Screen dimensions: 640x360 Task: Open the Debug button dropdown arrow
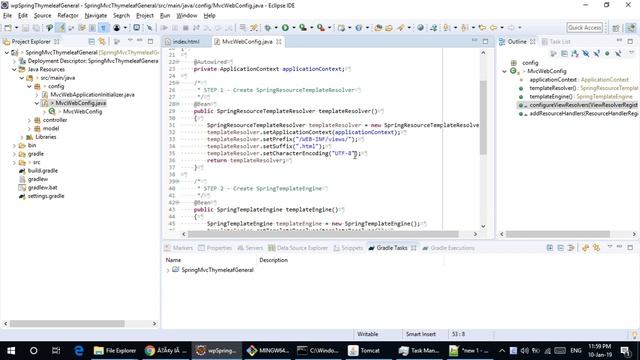coord(276,28)
